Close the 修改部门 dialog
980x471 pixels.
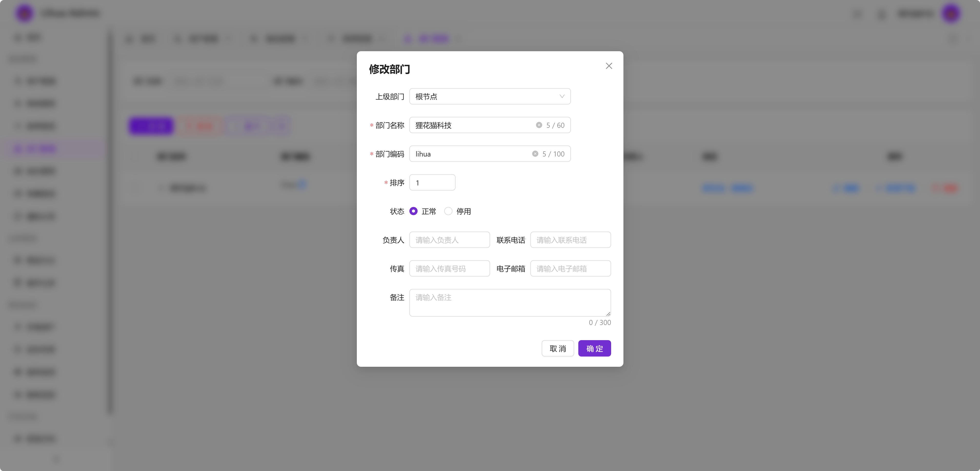point(609,66)
